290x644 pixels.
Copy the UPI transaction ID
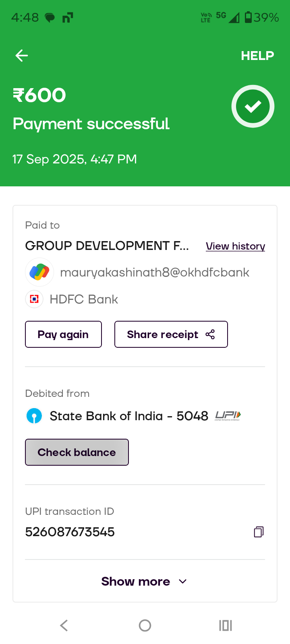[259, 532]
